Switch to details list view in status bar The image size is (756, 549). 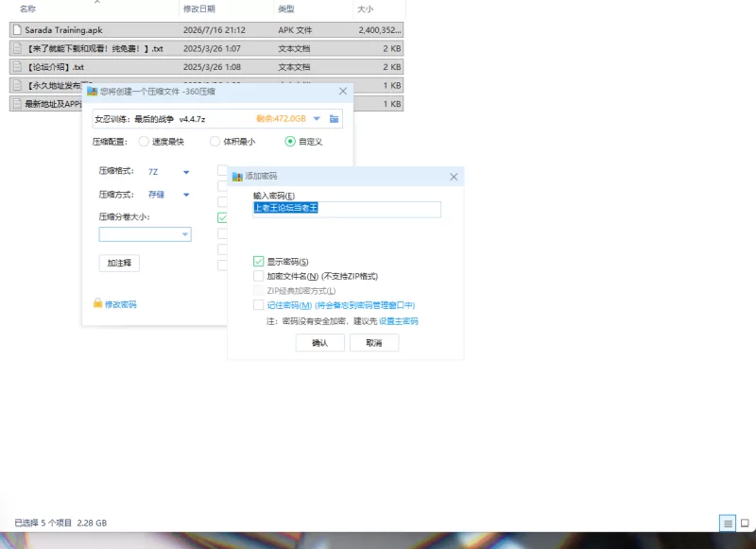[x=728, y=523]
